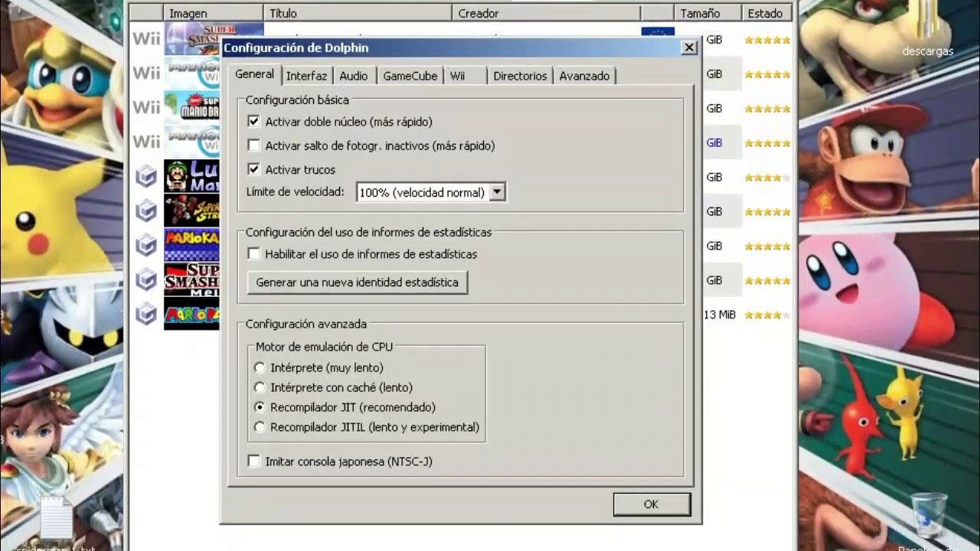Select the Luigi's Mansion game banner
This screenshot has width=980, height=551.
(x=191, y=177)
